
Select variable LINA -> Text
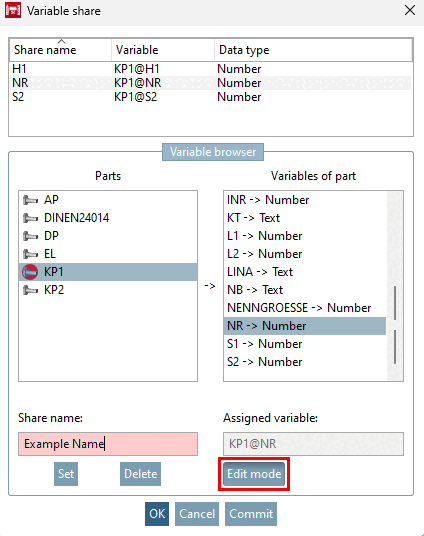click(x=305, y=272)
